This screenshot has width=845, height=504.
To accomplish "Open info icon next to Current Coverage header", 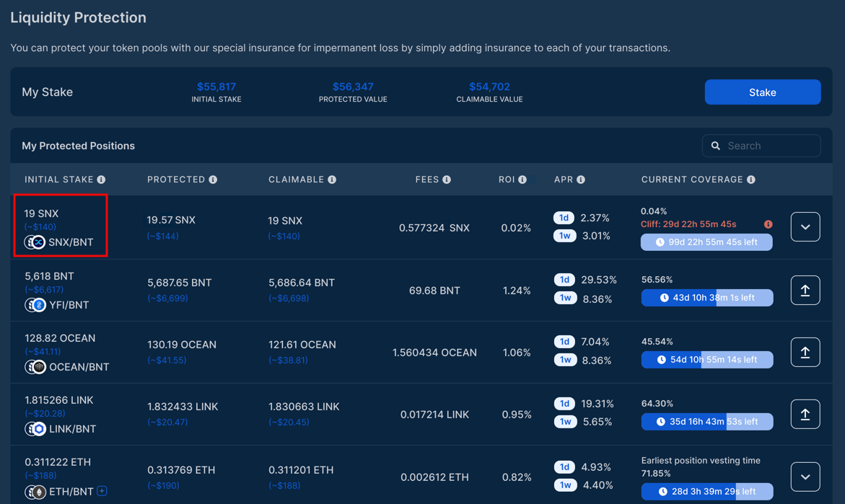I will point(750,180).
